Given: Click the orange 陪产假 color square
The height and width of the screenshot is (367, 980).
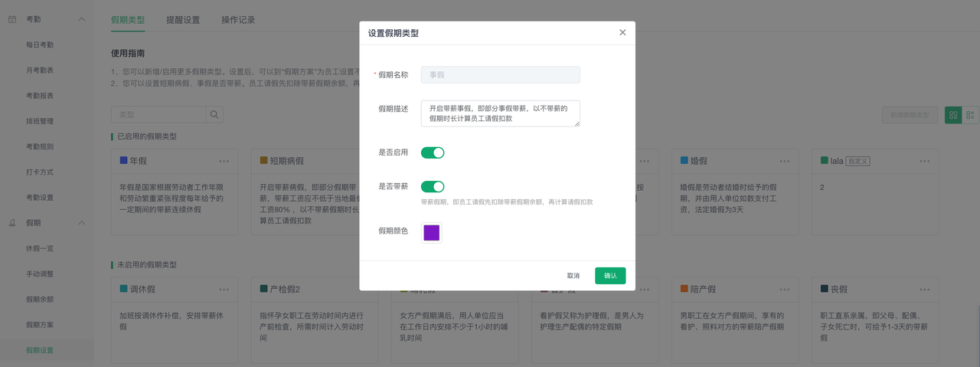Looking at the screenshot, I should [684, 289].
